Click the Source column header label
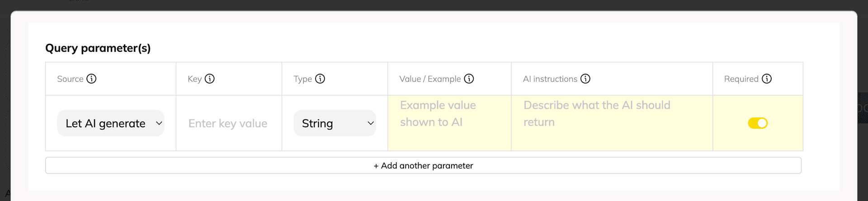The width and height of the screenshot is (868, 201). (70, 79)
